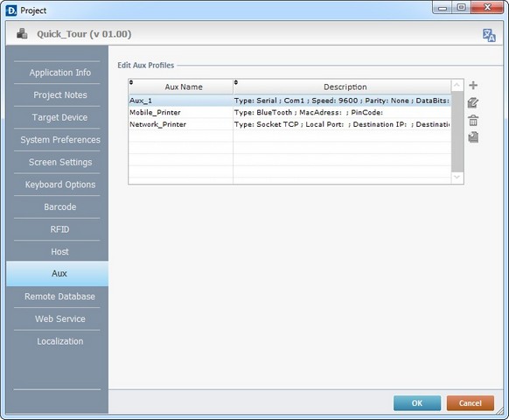This screenshot has height=420, width=509.
Task: Sort by Description column sort arrow
Action: [x=236, y=82]
